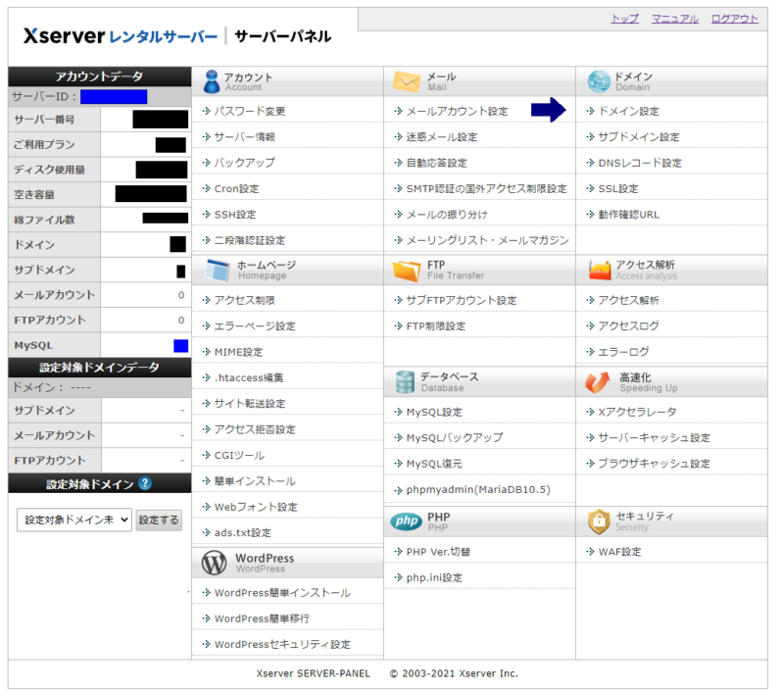Open アクセス制限
The image size is (784, 695).
coord(244,300)
